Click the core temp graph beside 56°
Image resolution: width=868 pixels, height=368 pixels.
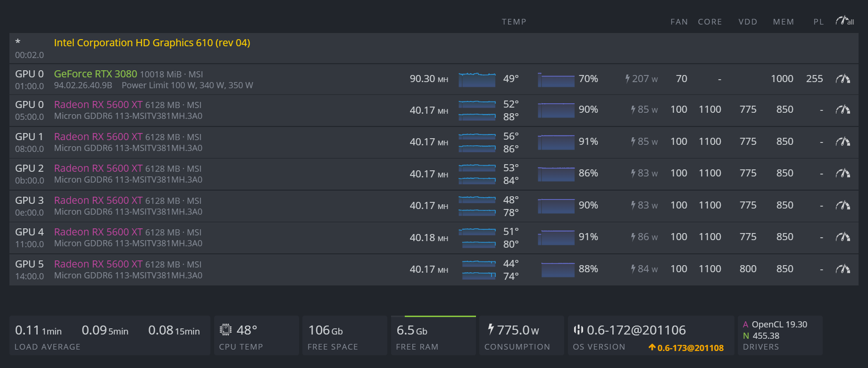pyautogui.click(x=477, y=136)
